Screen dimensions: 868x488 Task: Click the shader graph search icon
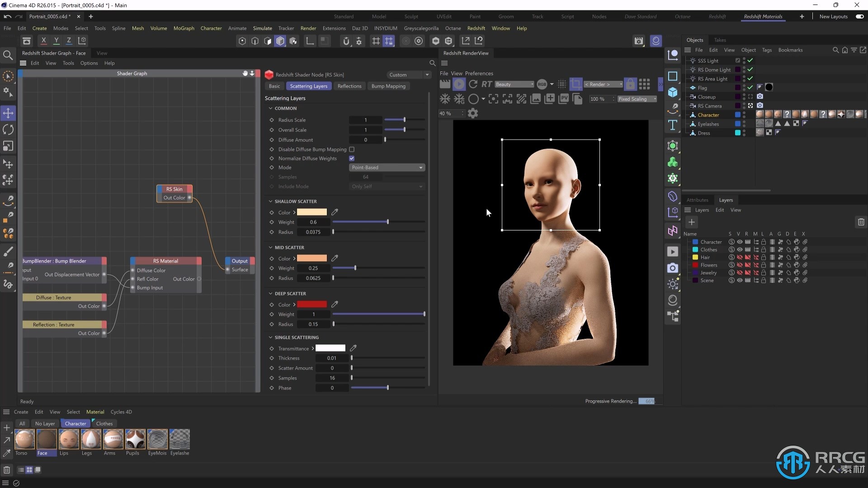(x=432, y=63)
